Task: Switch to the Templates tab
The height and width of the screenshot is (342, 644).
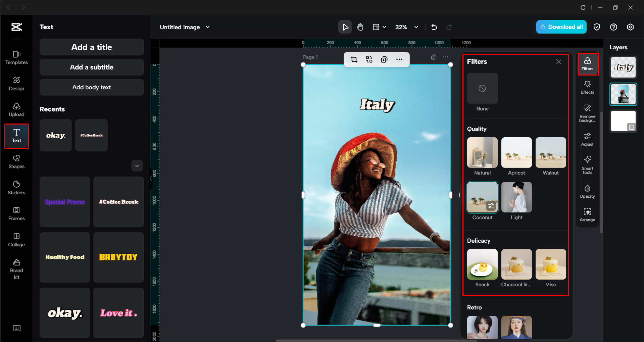Action: [x=16, y=57]
